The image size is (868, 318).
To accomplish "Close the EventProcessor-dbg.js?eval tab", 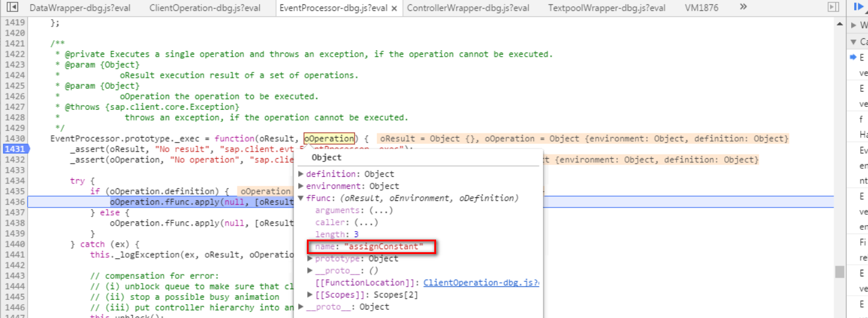I will click(x=394, y=8).
